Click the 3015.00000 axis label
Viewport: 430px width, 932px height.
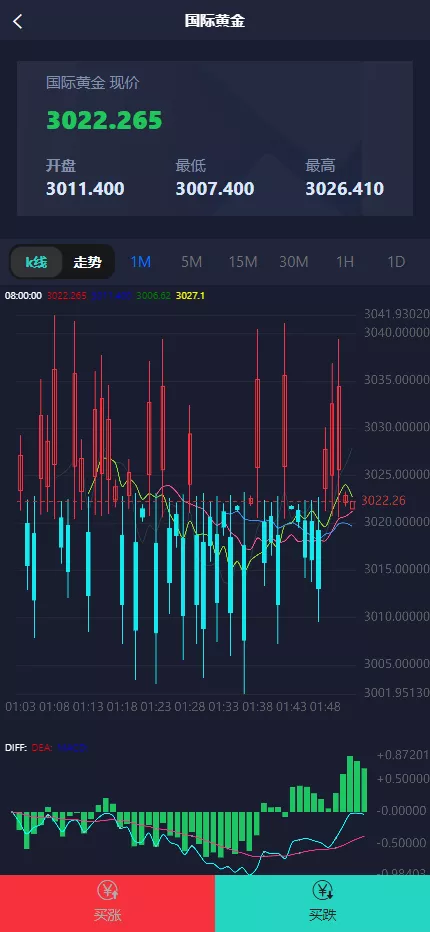pos(397,569)
